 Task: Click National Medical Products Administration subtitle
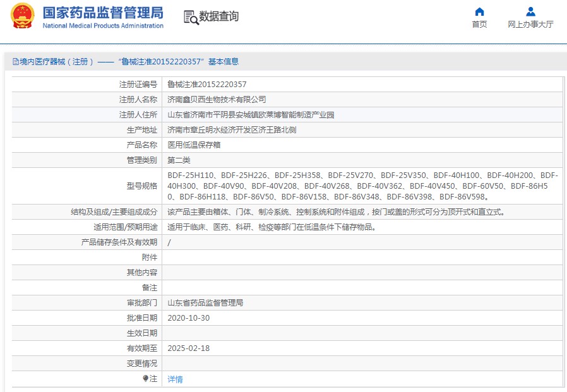tap(103, 26)
